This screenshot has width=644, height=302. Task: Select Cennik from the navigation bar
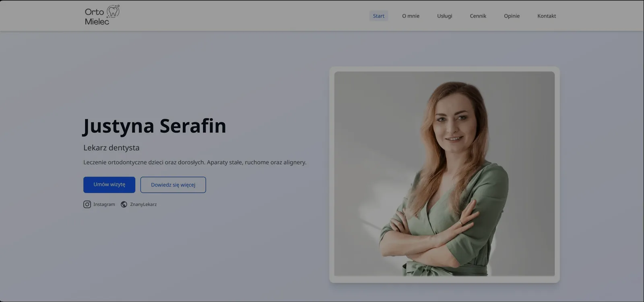click(478, 16)
